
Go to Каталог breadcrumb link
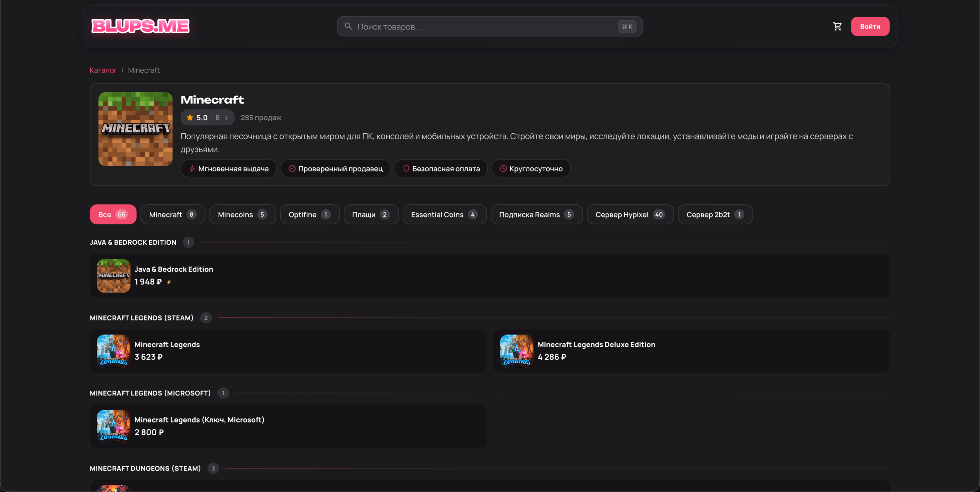[x=103, y=70]
